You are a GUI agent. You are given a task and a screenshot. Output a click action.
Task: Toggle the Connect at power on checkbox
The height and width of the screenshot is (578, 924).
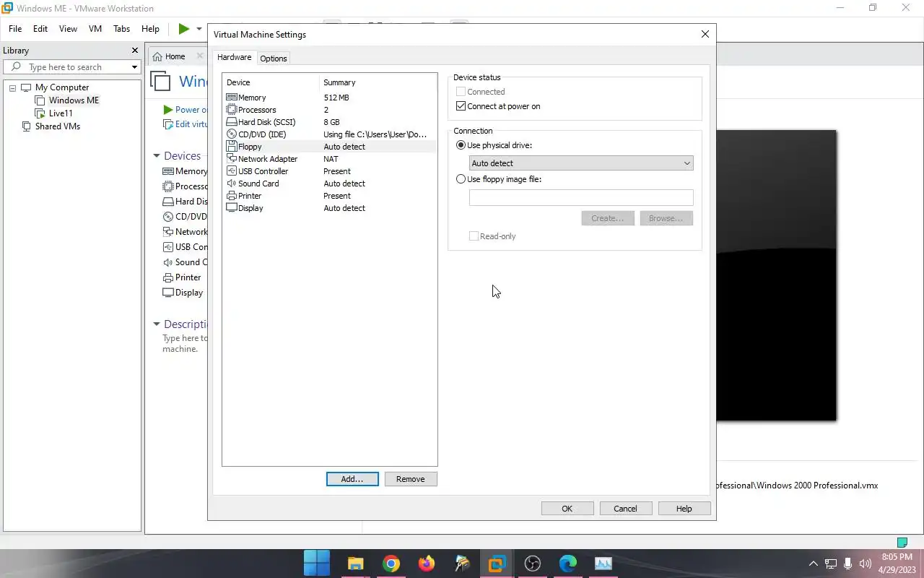461,106
